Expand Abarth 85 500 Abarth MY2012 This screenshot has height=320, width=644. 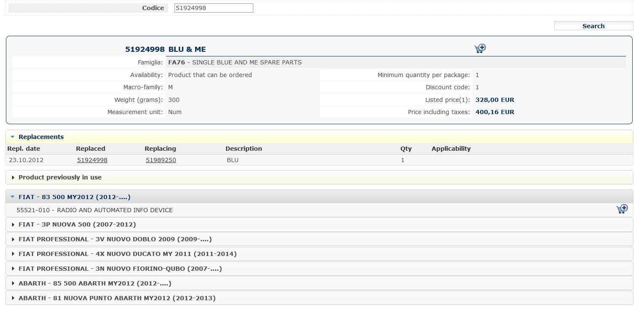319,283
